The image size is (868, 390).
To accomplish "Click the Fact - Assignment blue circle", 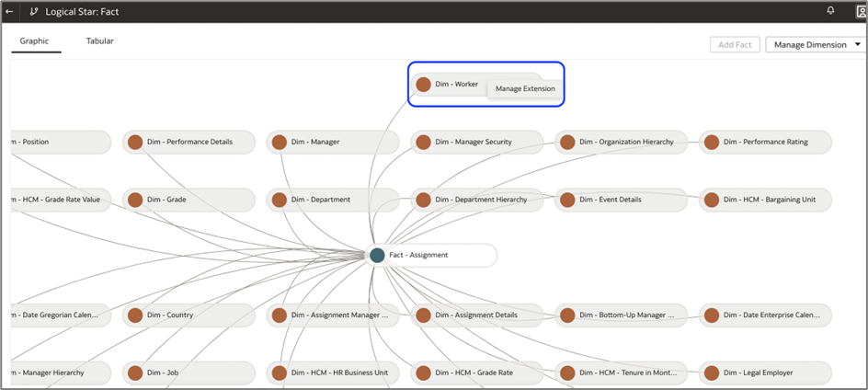I will pos(377,255).
